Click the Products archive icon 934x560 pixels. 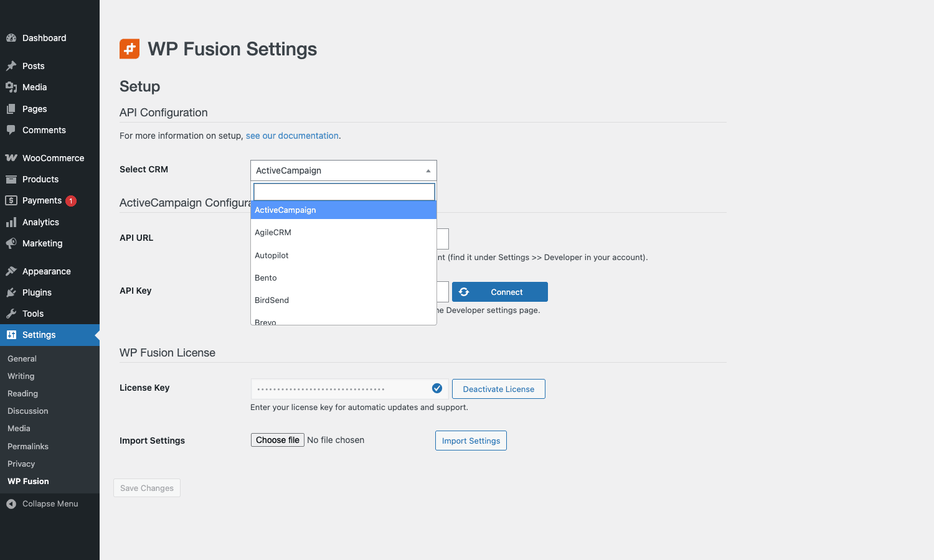[x=11, y=179]
